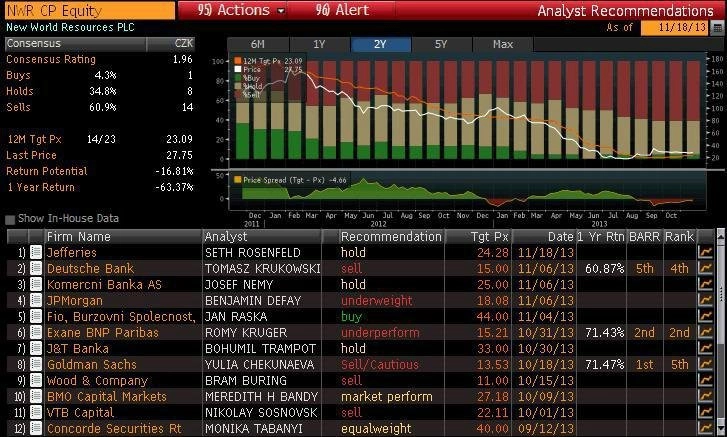Open the Deutsche Bank report document icon
727x437 pixels.
click(x=36, y=268)
